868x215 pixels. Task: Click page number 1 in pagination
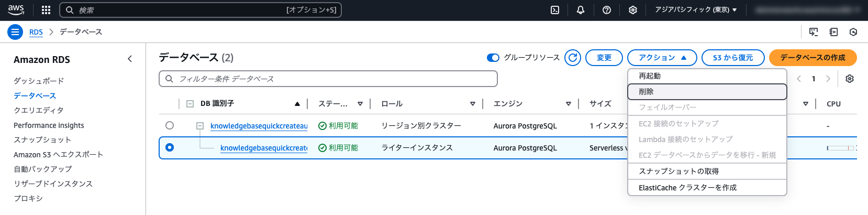tap(814, 79)
